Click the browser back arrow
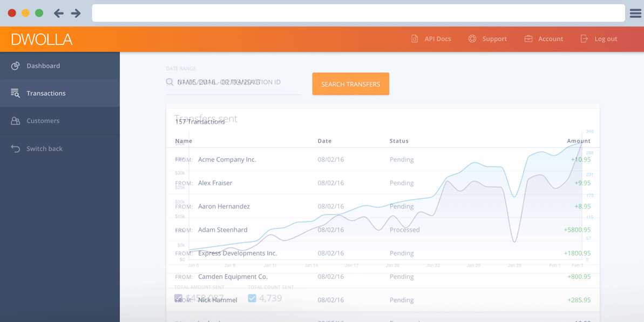 [x=59, y=13]
